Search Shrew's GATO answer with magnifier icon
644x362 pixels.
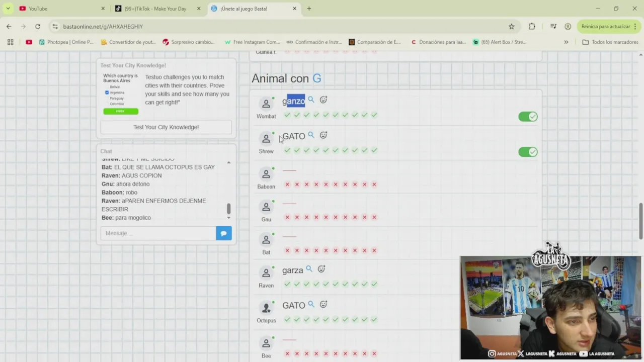click(x=311, y=135)
